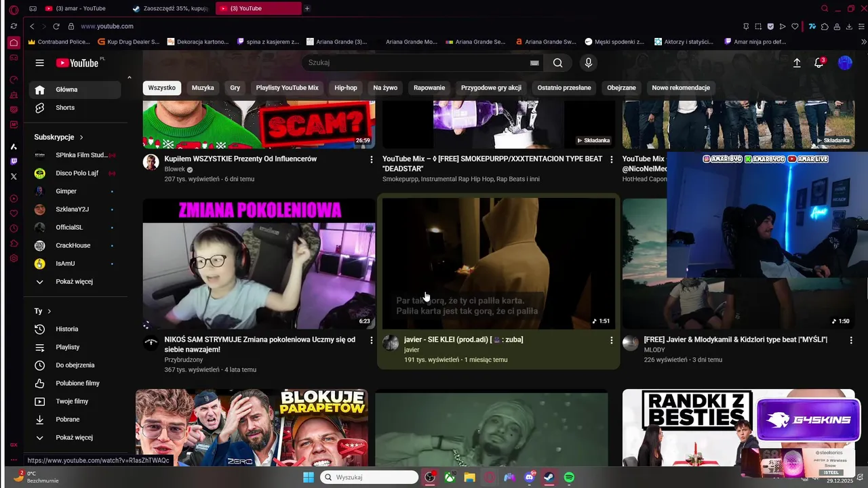
Task: Open the create/upload video button
Action: (x=797, y=63)
